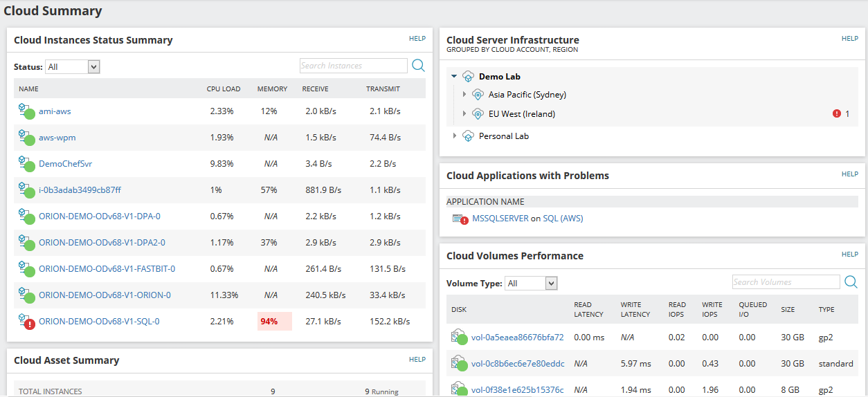The height and width of the screenshot is (397, 868).
Task: Click the Asia Pacific (Sydney) region icon
Action: point(478,95)
